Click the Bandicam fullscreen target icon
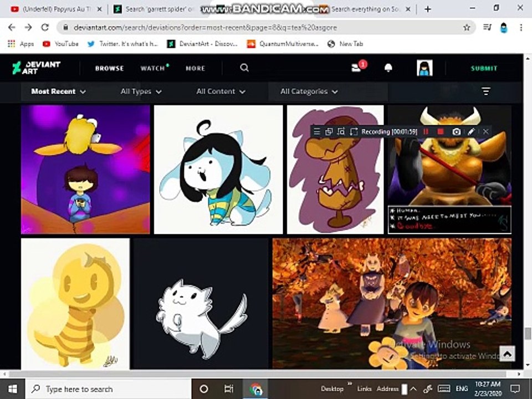This screenshot has width=532, height=399. (x=354, y=132)
